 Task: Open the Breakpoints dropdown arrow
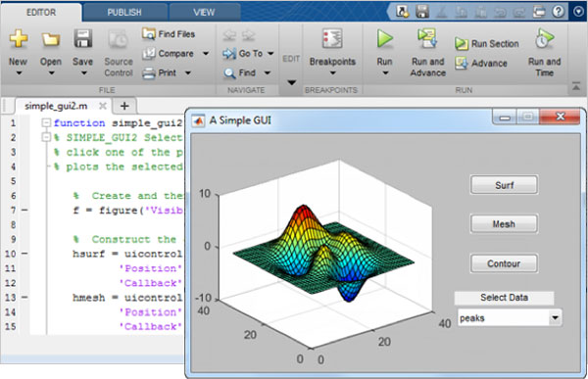point(332,73)
